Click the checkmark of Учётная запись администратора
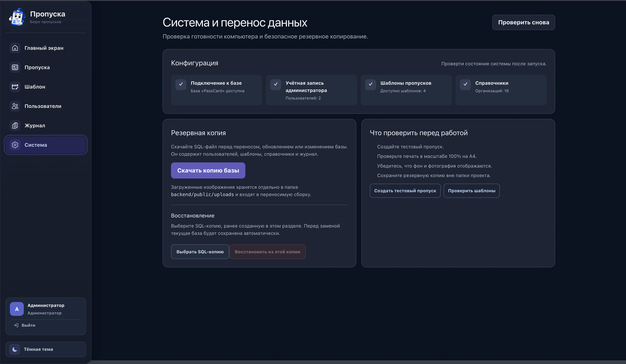This screenshot has height=364, width=626. point(276,84)
